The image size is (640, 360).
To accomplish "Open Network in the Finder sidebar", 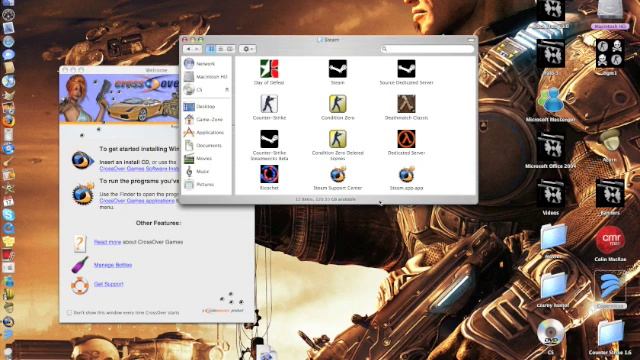I will point(206,64).
